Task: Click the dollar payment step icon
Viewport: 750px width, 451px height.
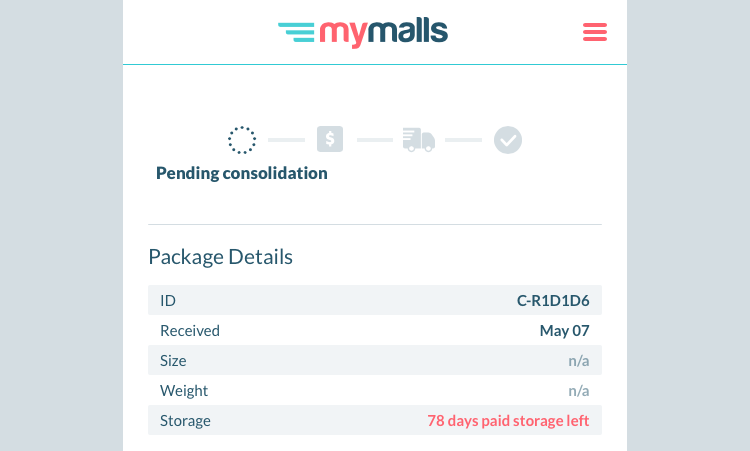Action: pos(330,139)
